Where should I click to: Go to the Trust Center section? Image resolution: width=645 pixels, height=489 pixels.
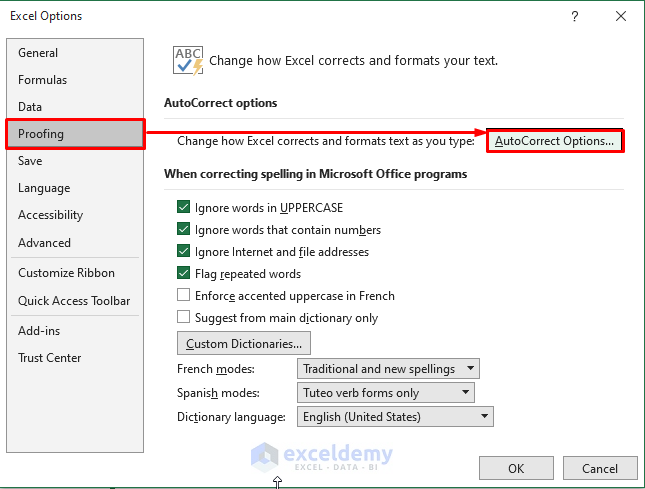click(x=50, y=358)
